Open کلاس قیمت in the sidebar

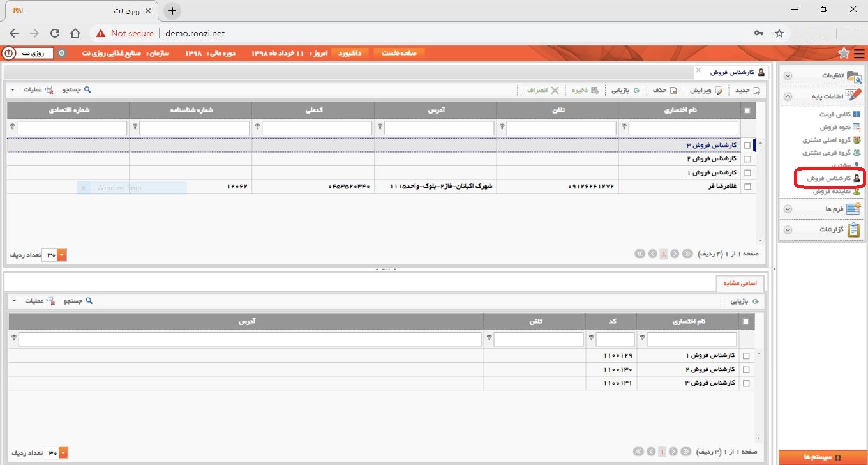pyautogui.click(x=839, y=114)
